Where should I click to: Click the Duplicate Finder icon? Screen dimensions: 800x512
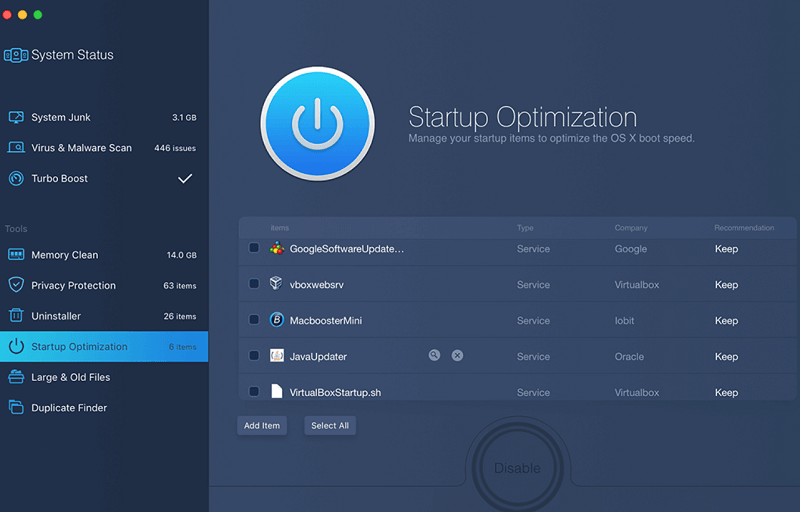pos(16,407)
